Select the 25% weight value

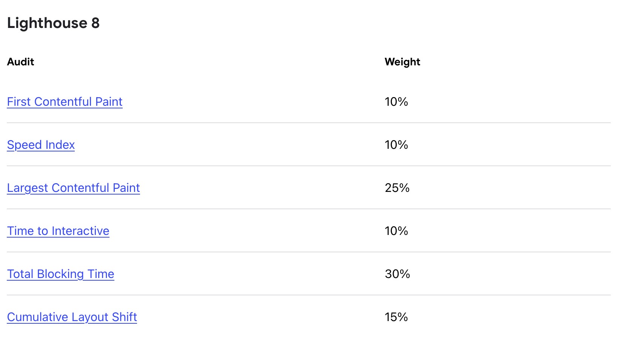pos(397,188)
